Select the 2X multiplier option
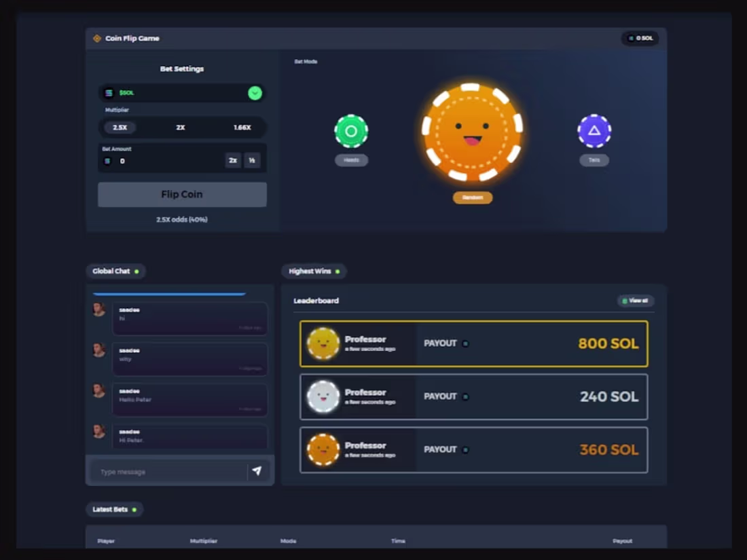The width and height of the screenshot is (747, 560). point(181,128)
